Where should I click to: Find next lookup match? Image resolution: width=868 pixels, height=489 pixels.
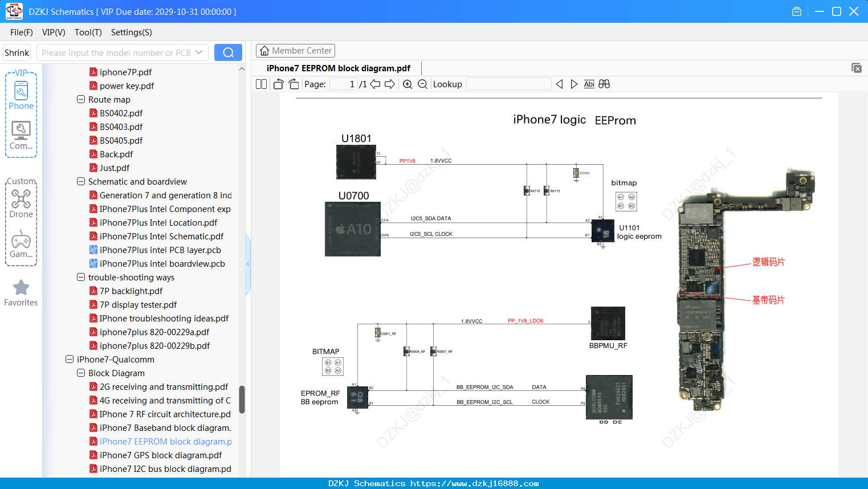(574, 84)
